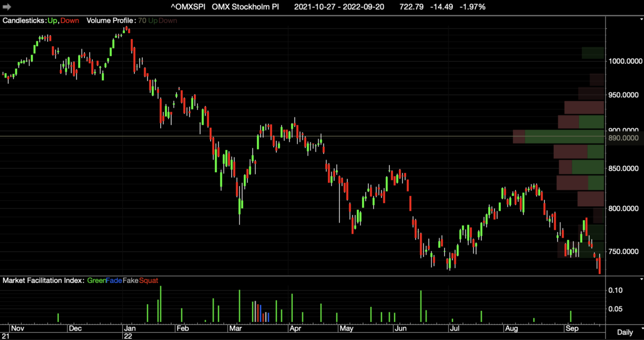Click the red Squat legend label
644x340 pixels.
pos(149,281)
